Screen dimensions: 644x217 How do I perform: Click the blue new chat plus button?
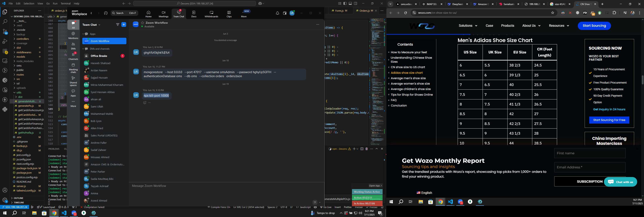pos(124,25)
